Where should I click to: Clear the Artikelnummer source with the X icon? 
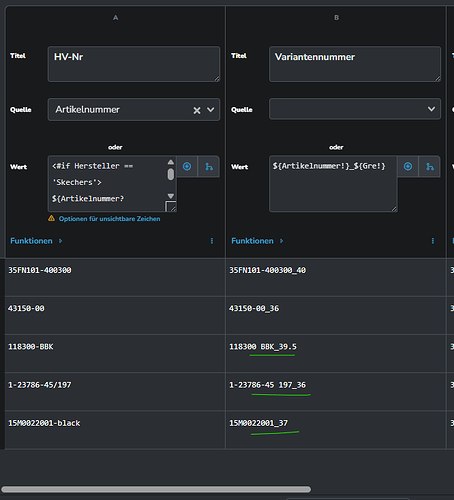click(197, 110)
